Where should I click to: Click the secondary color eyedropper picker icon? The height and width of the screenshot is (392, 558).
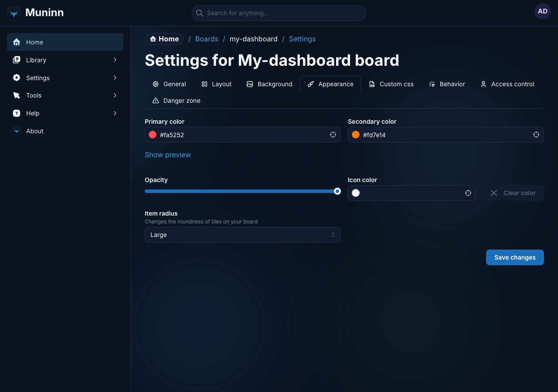[536, 135]
